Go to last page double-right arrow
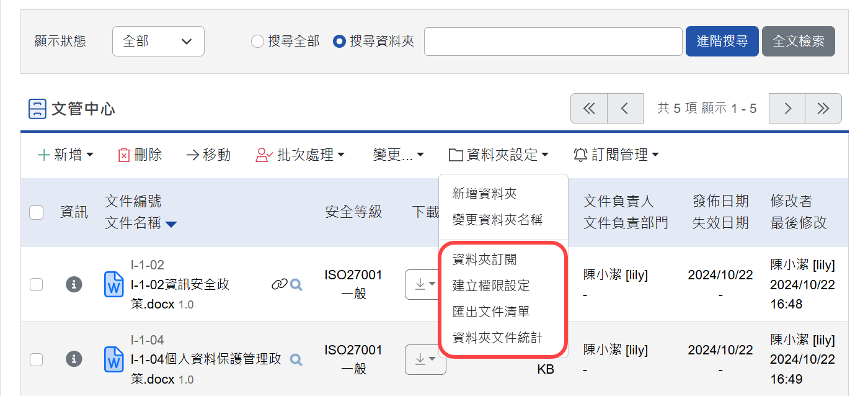Image resolution: width=868 pixels, height=396 pixels. pyautogui.click(x=823, y=109)
